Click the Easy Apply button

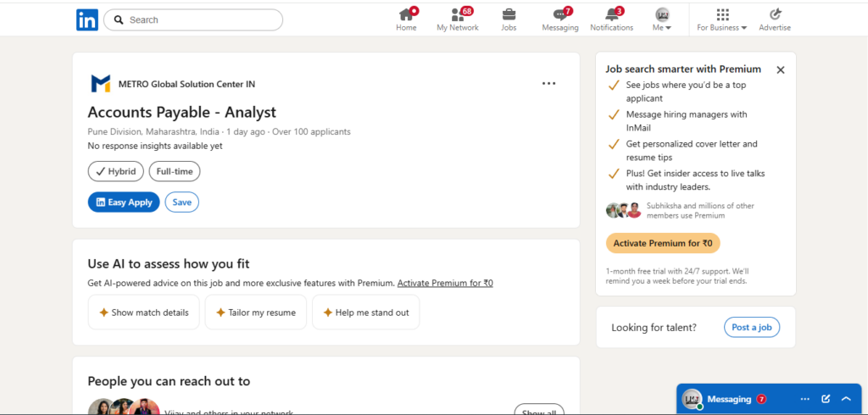point(124,202)
